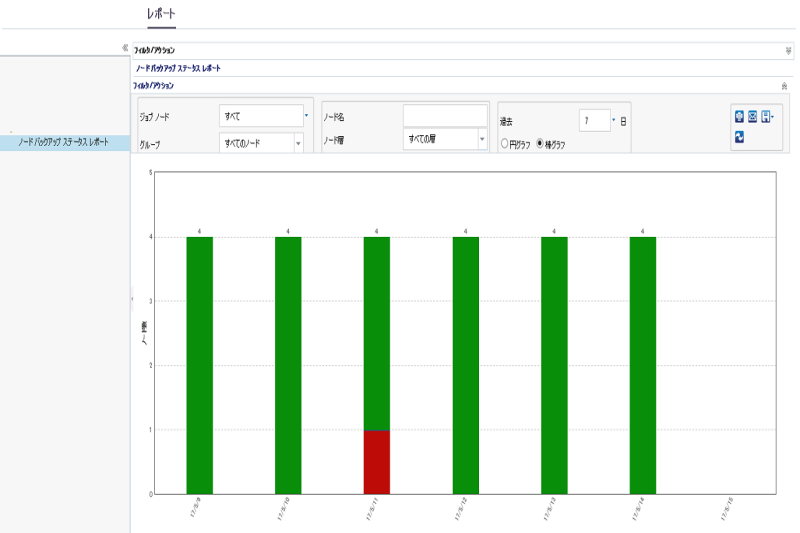Collapse the left sidebar with double-chevron icon

125,48
